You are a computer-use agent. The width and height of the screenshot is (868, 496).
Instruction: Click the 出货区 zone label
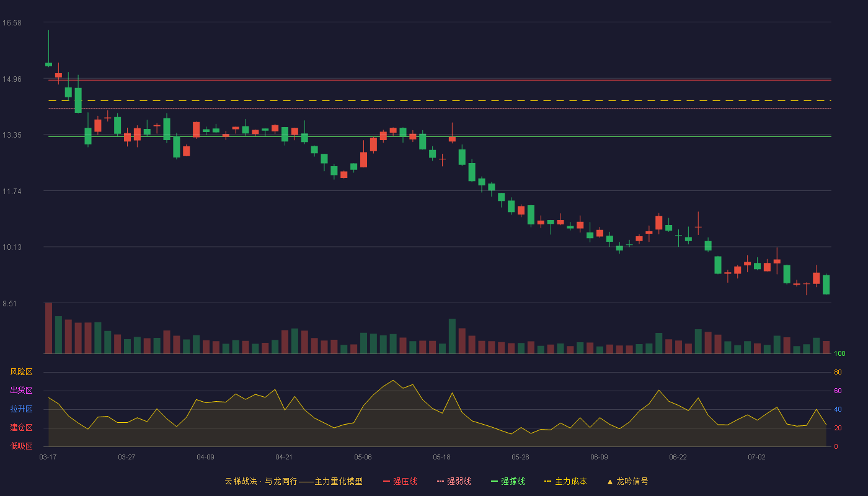(21, 391)
